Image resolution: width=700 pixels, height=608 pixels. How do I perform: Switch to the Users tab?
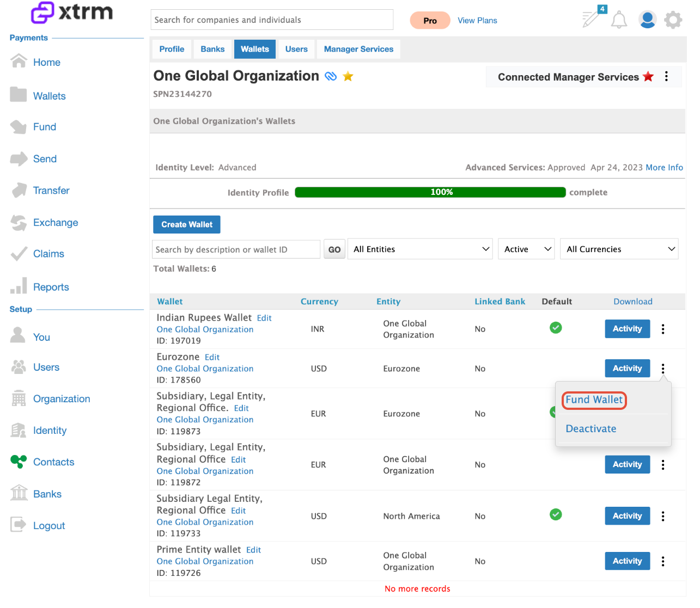tap(296, 49)
